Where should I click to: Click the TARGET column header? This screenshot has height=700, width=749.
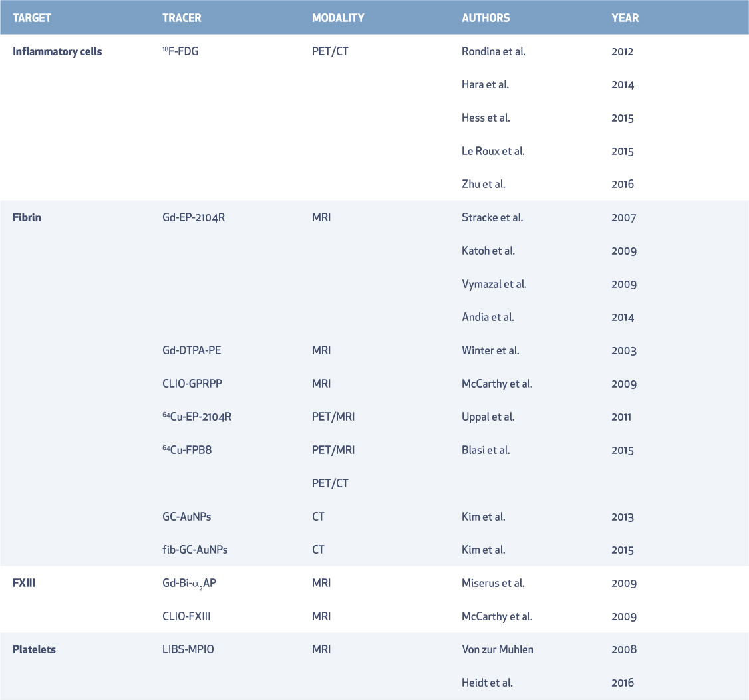(31, 18)
